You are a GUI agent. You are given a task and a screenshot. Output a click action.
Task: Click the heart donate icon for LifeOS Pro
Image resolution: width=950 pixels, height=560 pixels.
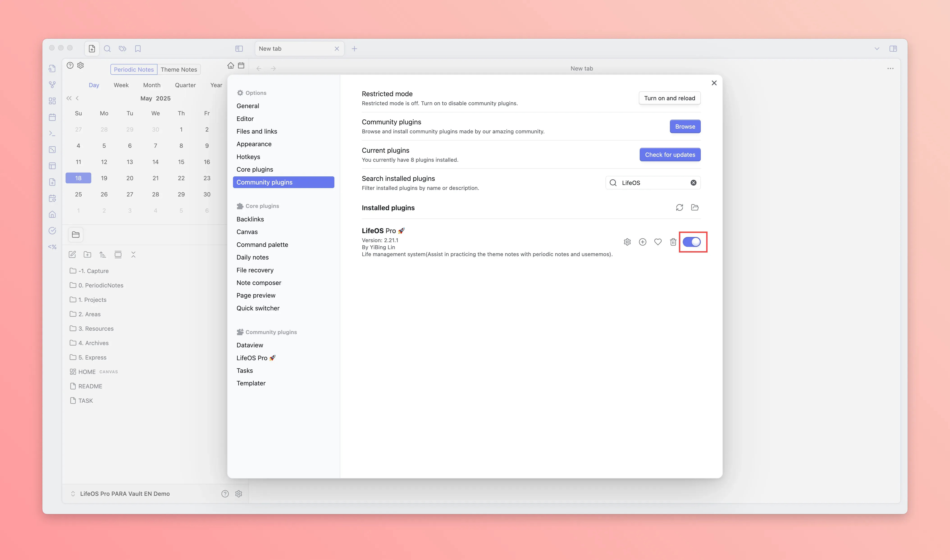click(658, 242)
